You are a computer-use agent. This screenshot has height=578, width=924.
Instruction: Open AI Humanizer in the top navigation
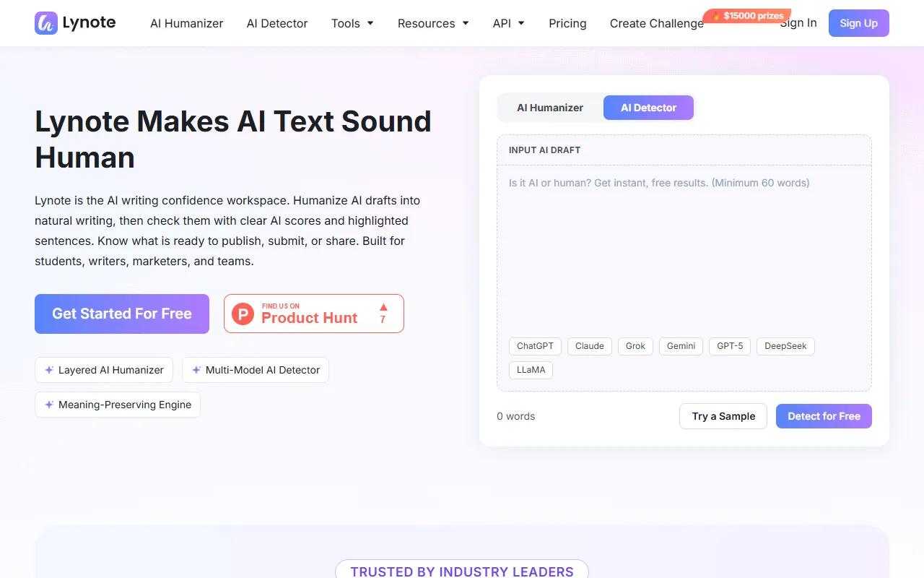pyautogui.click(x=187, y=23)
